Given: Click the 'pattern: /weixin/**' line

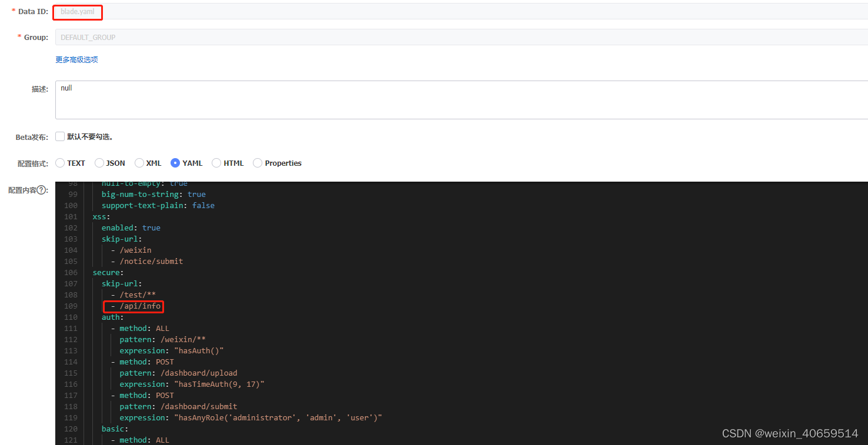Looking at the screenshot, I should 162,339.
